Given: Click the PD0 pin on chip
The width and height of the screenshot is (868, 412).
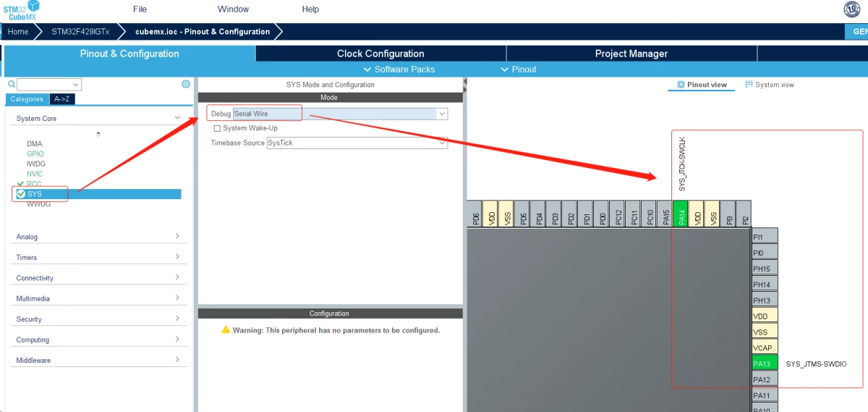Looking at the screenshot, I should [x=601, y=214].
